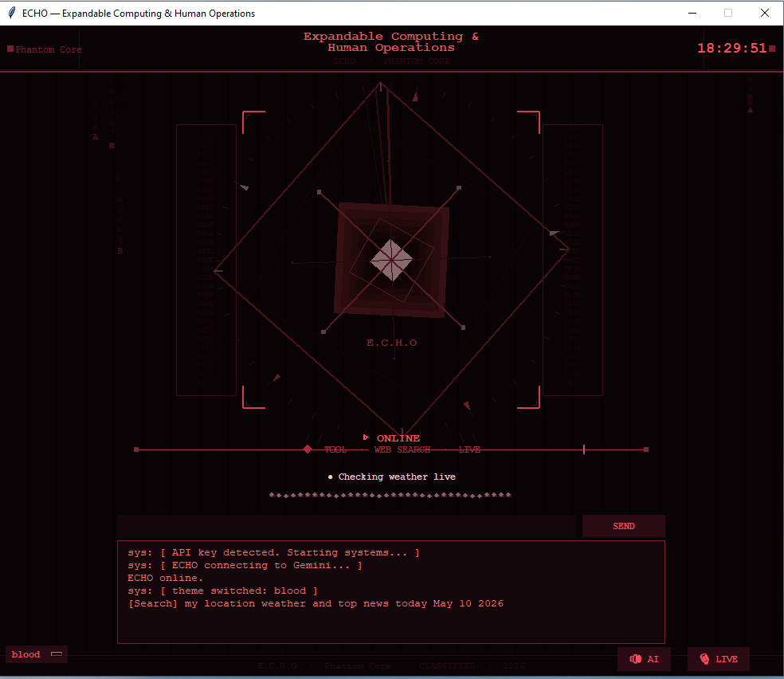Click the E.C.H.O core diamond
This screenshot has height=679, width=784.
coord(391,260)
